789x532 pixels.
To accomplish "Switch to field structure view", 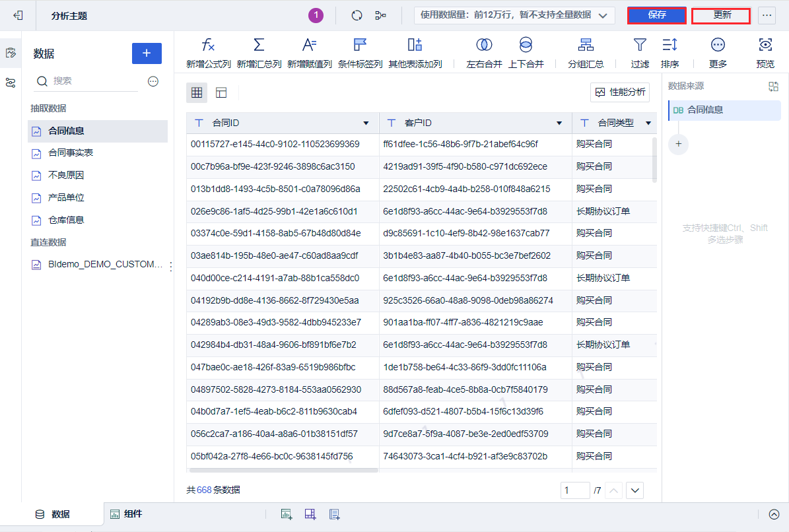I will tap(221, 92).
